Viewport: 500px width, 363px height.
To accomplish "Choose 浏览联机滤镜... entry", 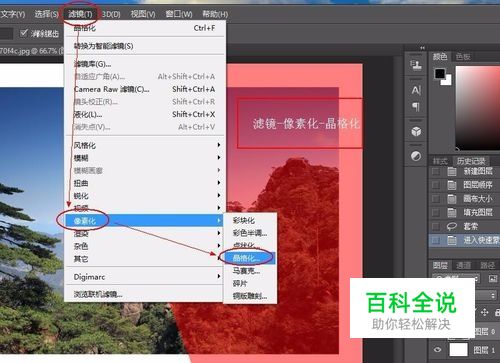I will coord(145,294).
